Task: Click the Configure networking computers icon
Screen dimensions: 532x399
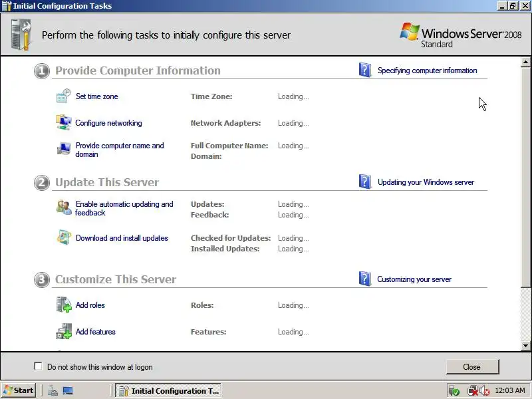Action: (x=63, y=122)
